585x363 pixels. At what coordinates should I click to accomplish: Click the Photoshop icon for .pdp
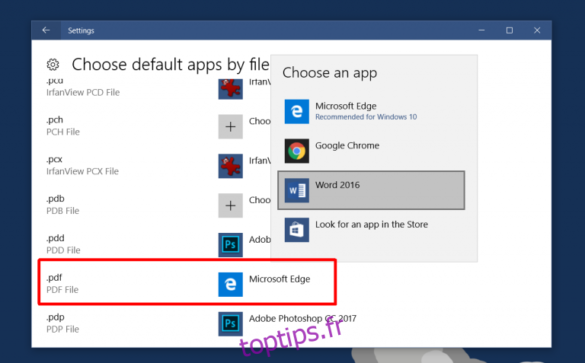coord(230,324)
